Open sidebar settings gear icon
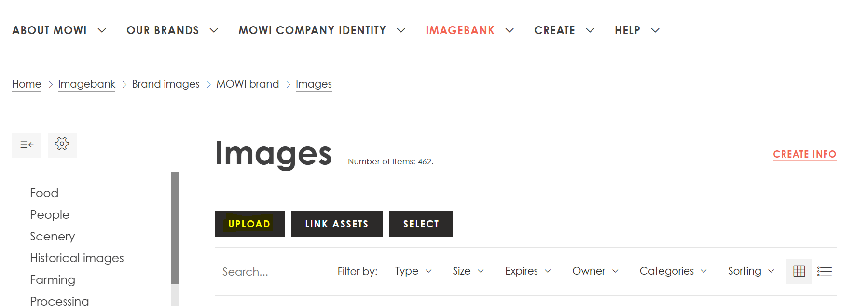 tap(62, 145)
